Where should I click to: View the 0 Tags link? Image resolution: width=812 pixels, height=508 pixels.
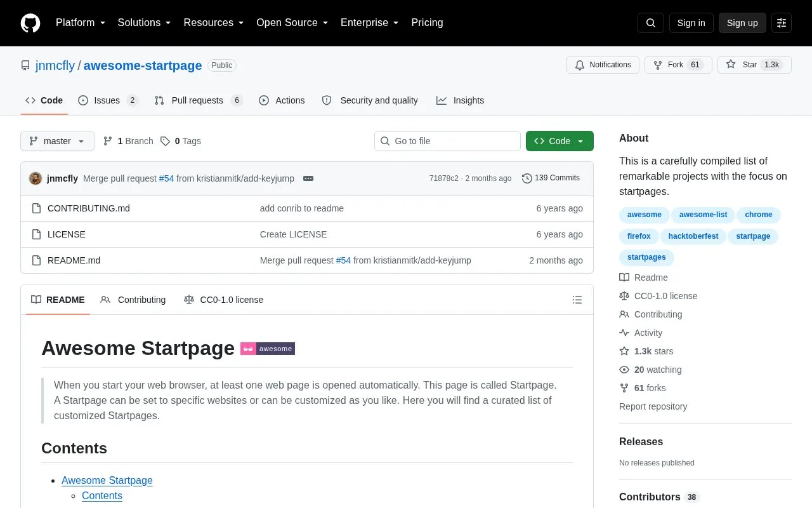point(180,141)
